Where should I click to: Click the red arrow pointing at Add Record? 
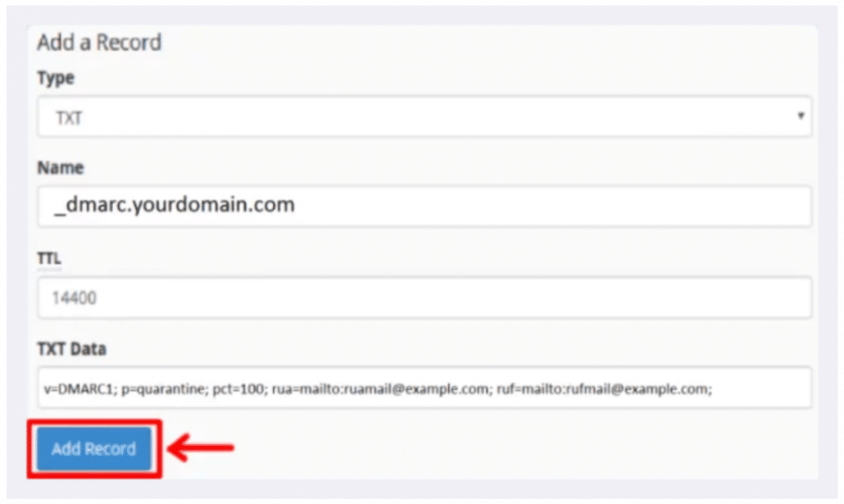(200, 447)
